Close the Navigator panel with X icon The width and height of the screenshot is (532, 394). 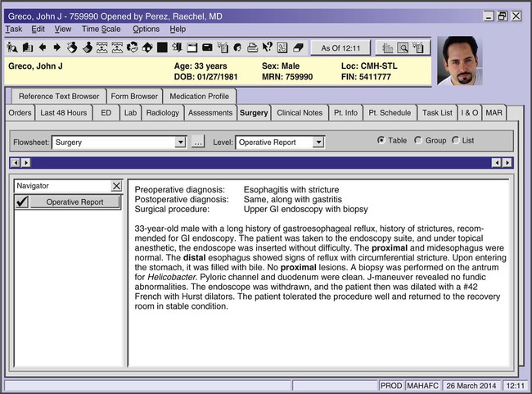[x=116, y=186]
